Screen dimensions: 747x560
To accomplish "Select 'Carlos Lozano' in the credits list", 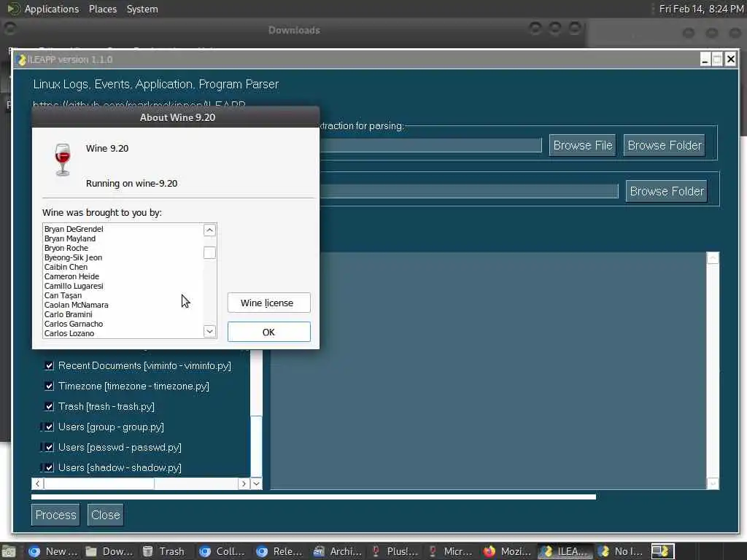I will [69, 334].
